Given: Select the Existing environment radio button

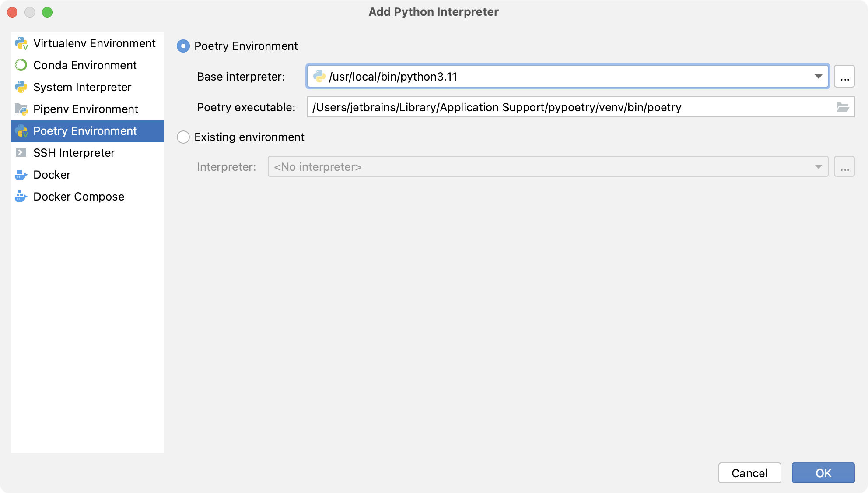Looking at the screenshot, I should 183,137.
